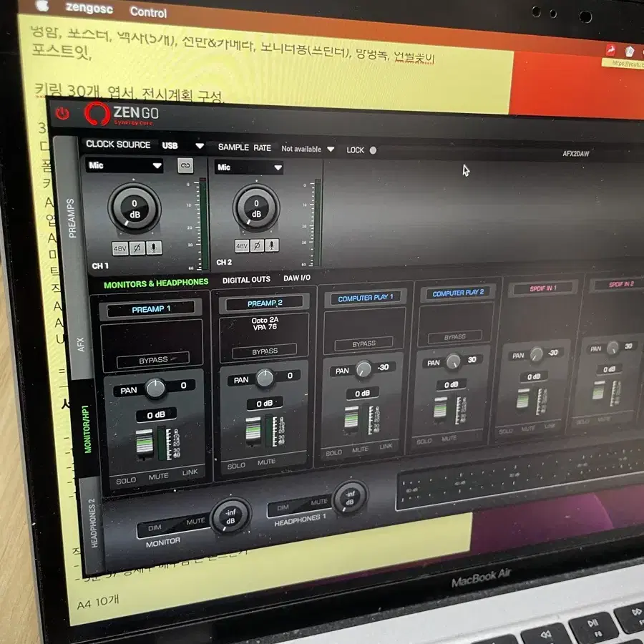
Task: Click the microphone icon on CH 1
Action: 154,248
